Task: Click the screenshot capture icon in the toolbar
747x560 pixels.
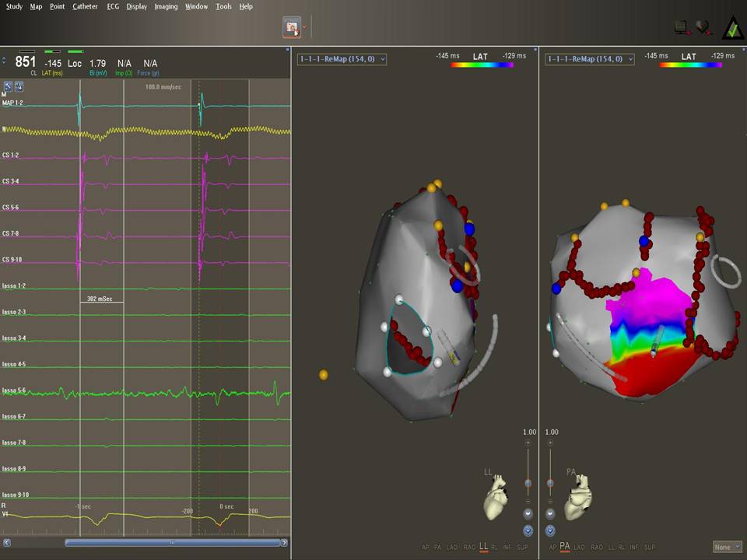Action: (x=292, y=28)
